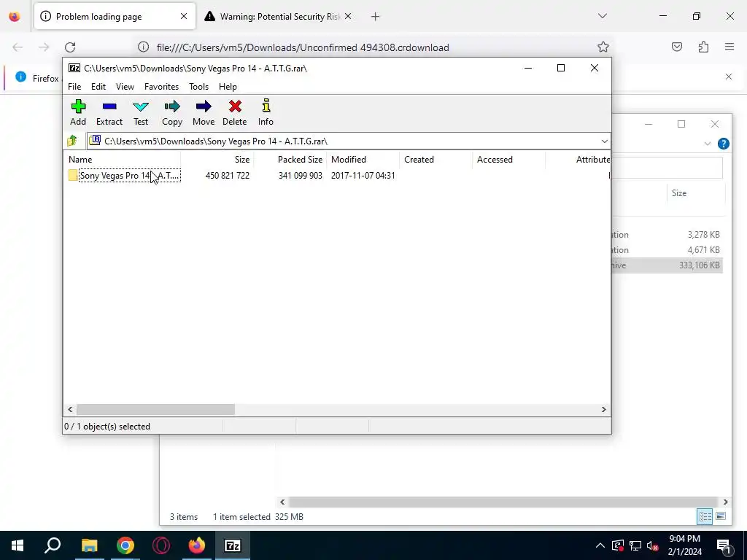Click the 7-Zip address path field

coord(343,141)
